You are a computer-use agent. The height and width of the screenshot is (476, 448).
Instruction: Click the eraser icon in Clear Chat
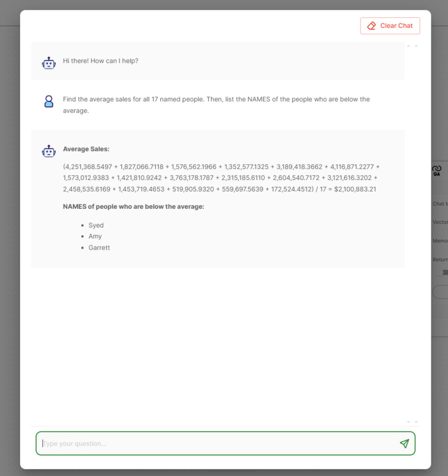click(x=371, y=26)
